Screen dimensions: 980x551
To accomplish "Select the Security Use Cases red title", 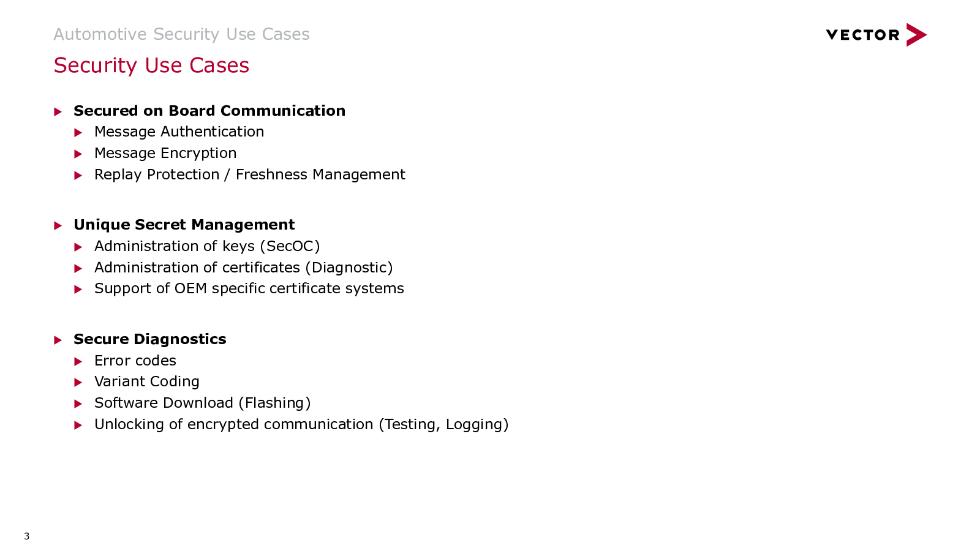I will click(151, 66).
